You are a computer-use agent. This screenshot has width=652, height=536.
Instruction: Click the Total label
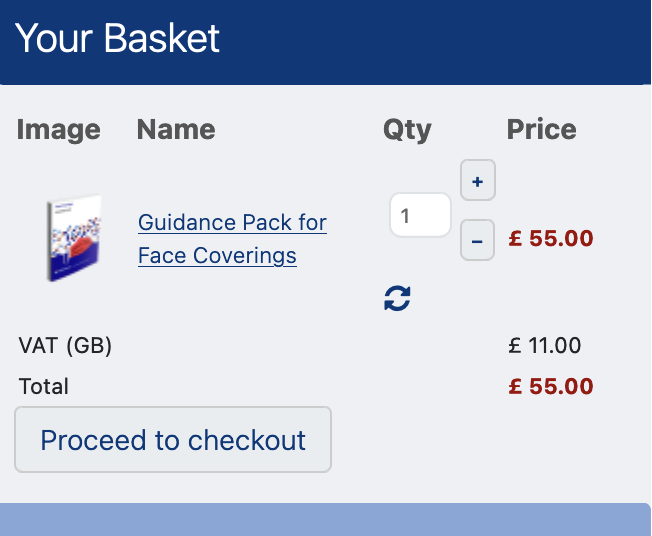[x=44, y=386]
